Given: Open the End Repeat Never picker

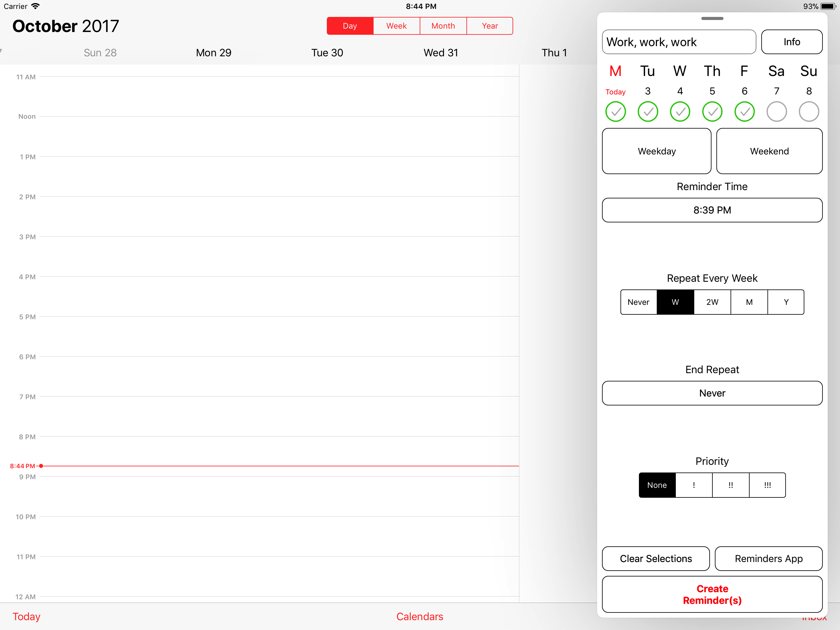Looking at the screenshot, I should click(712, 393).
